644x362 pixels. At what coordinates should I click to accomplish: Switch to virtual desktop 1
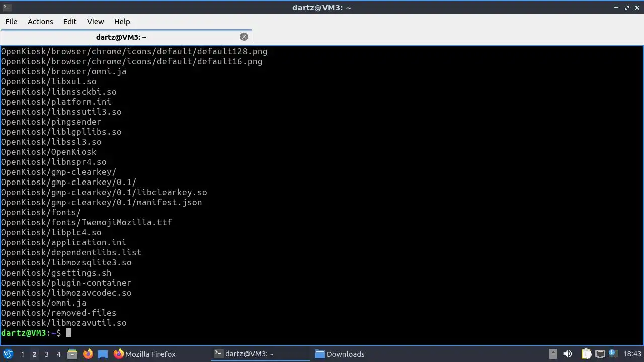tap(22, 354)
